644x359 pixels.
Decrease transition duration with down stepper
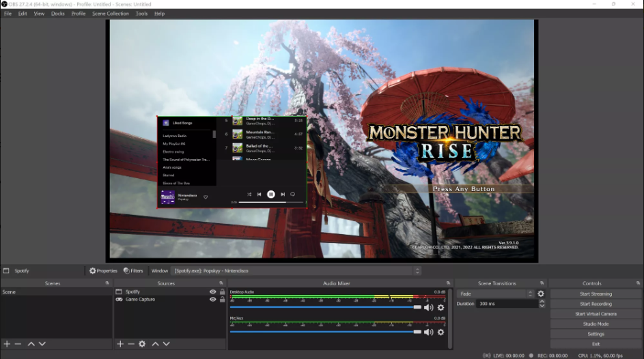tap(542, 306)
